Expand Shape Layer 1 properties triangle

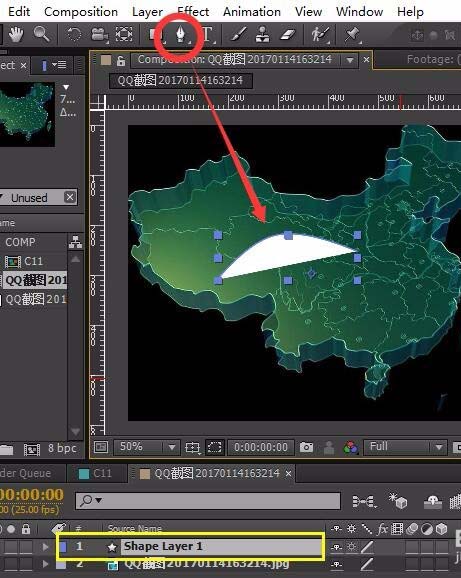45,547
